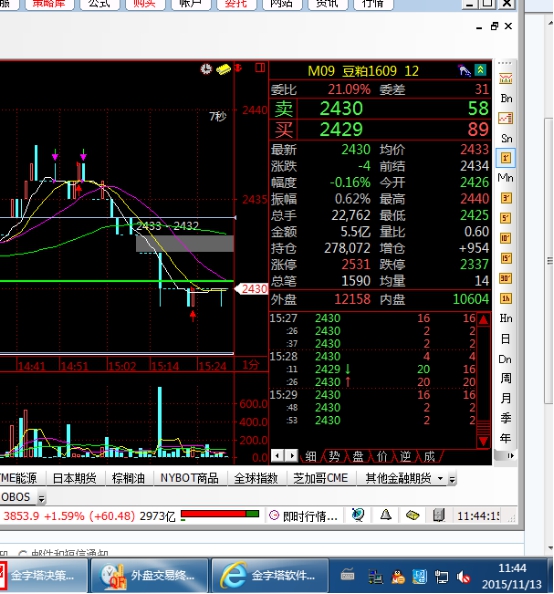Click the clock icon above chart
Image resolution: width=554 pixels, height=594 pixels.
pyautogui.click(x=206, y=69)
